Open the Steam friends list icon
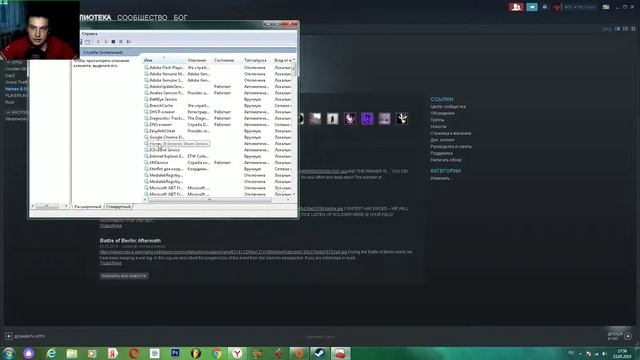The image size is (640, 360). tap(516, 7)
